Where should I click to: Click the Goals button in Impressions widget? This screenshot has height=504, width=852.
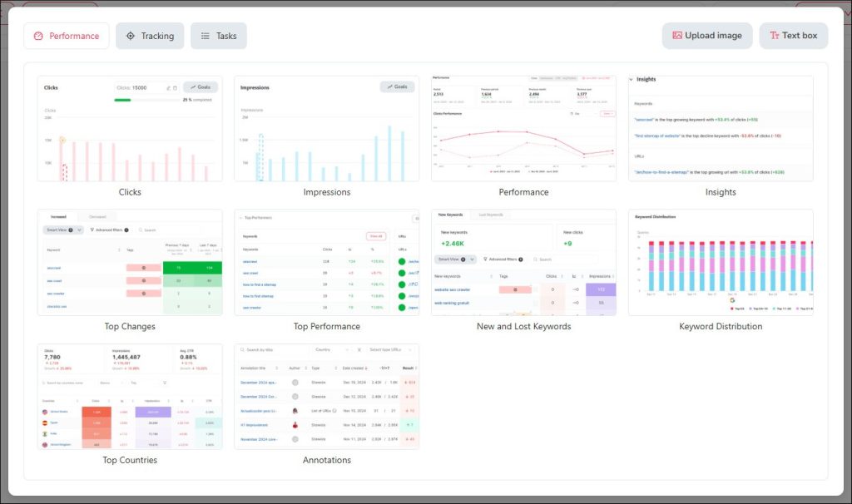(x=397, y=86)
